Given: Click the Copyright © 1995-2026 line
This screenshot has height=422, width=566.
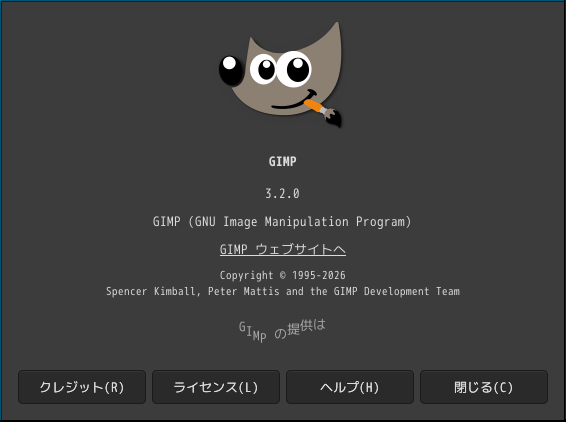Looking at the screenshot, I should click(x=283, y=275).
